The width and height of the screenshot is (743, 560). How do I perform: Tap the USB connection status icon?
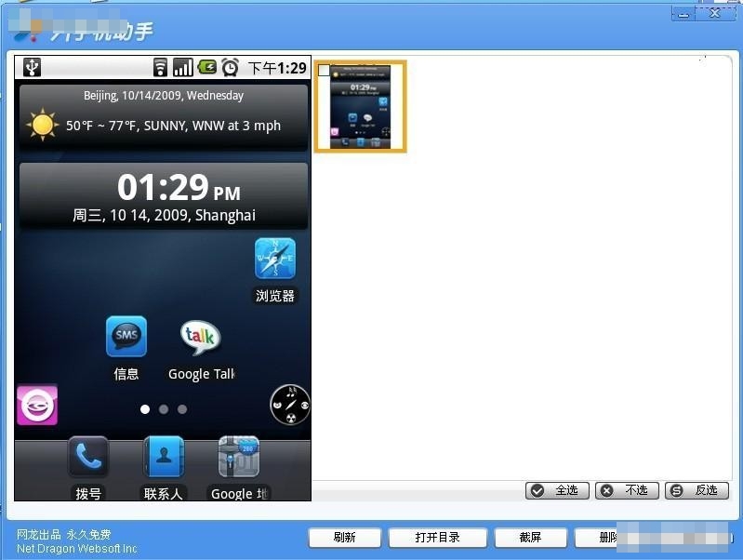click(33, 67)
